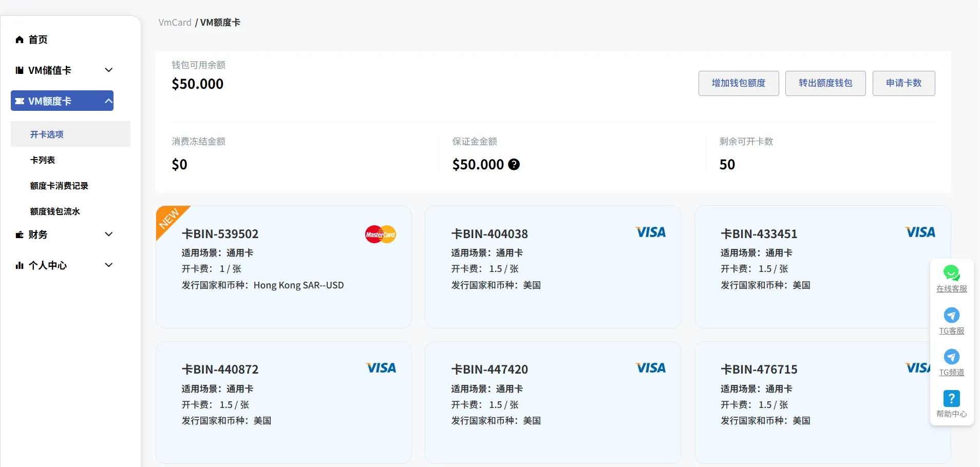
Task: Open 在线客服 chat icon
Action: [x=951, y=273]
